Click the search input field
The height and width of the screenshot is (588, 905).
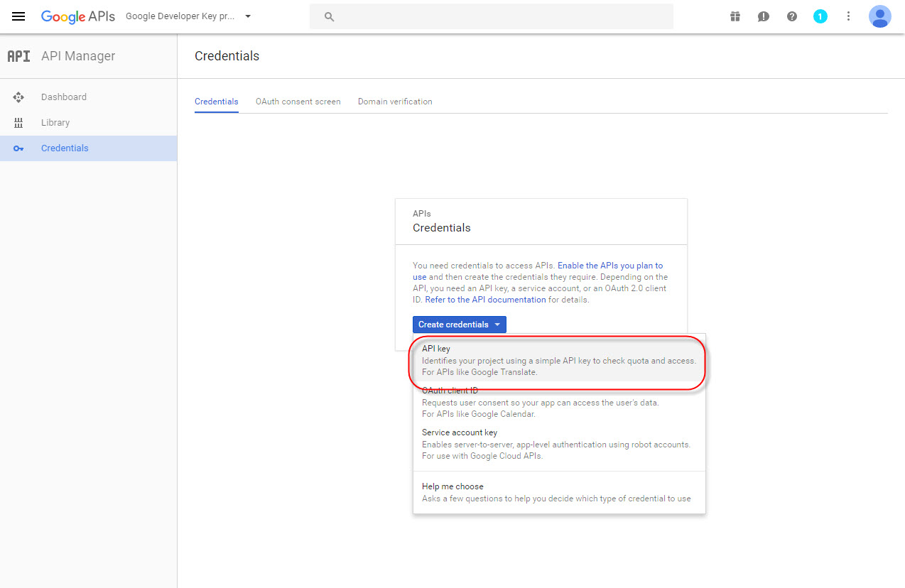[491, 16]
